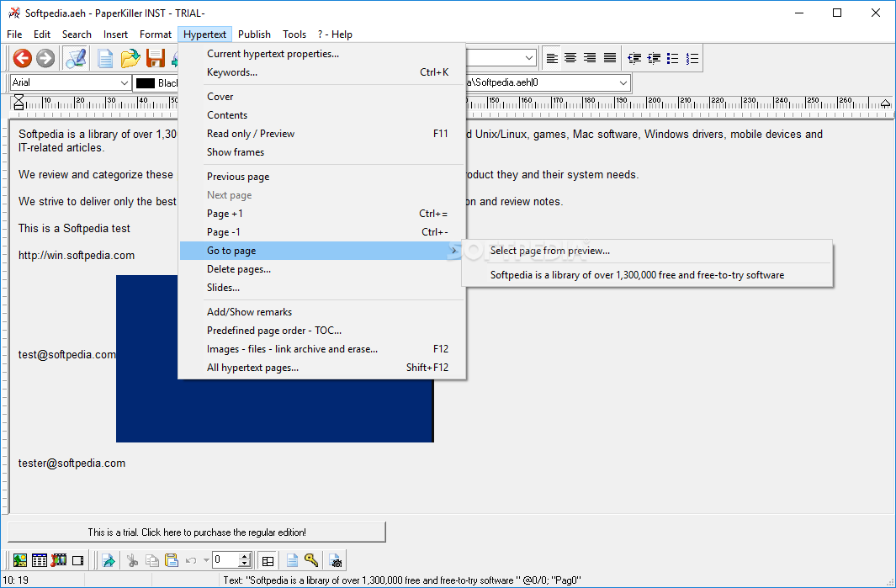
Task: Paste with the clipboard icon
Action: tap(172, 560)
